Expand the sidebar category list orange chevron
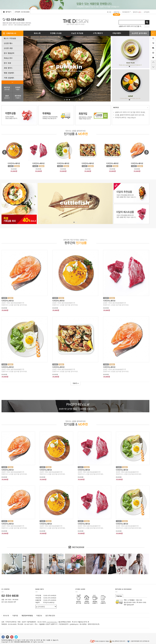The image size is (156, 644). [12, 82]
